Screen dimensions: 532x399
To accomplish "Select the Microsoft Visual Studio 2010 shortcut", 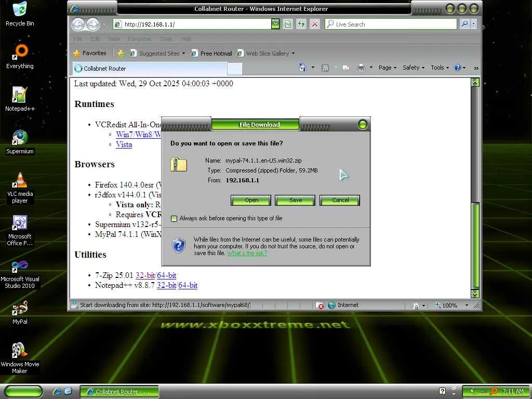I will [x=20, y=273].
